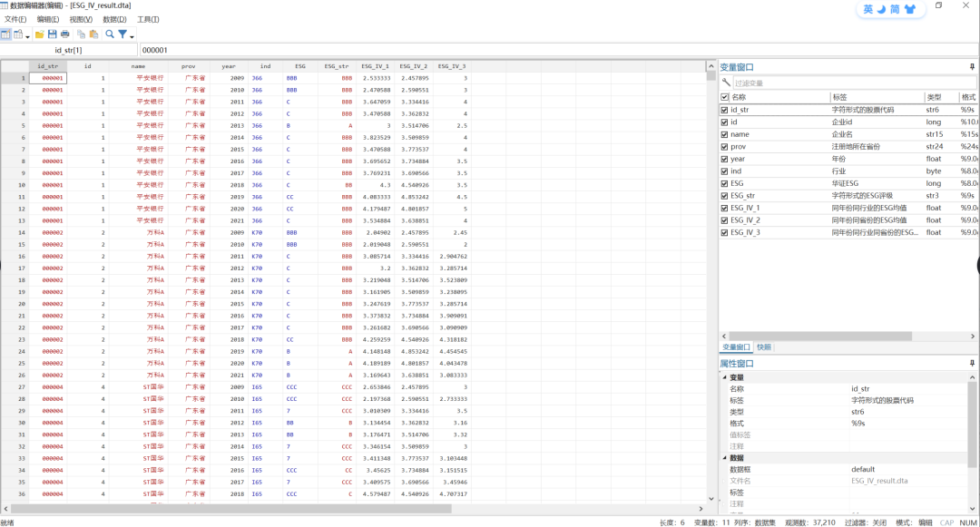Sort variables by 类型 header
The width and height of the screenshot is (980, 527).
(941, 97)
